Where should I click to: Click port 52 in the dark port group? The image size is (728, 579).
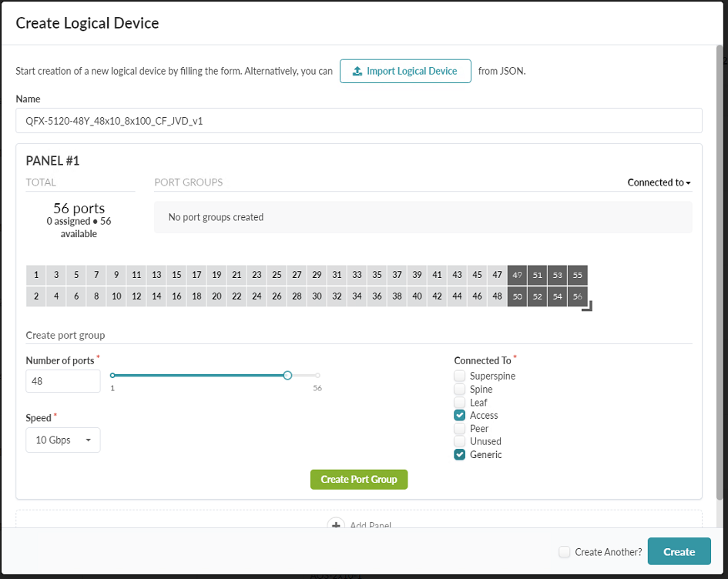(537, 296)
